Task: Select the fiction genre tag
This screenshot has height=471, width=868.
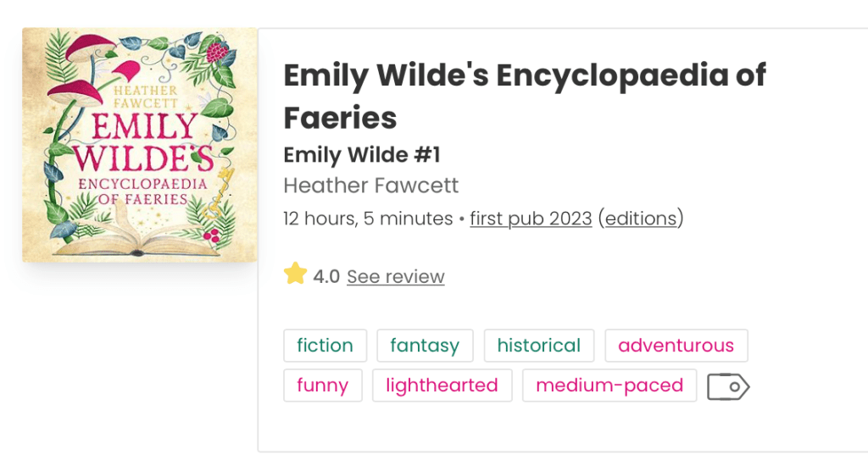Action: (x=325, y=346)
